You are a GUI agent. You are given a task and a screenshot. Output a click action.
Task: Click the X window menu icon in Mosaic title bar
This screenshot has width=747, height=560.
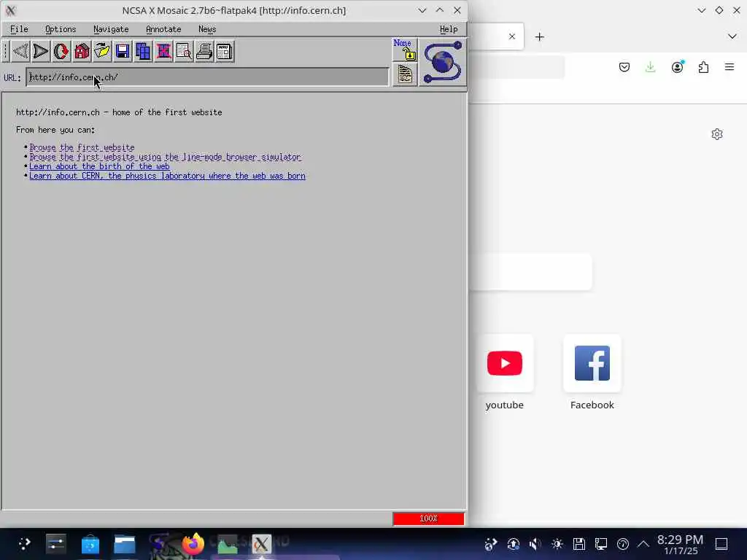10,10
